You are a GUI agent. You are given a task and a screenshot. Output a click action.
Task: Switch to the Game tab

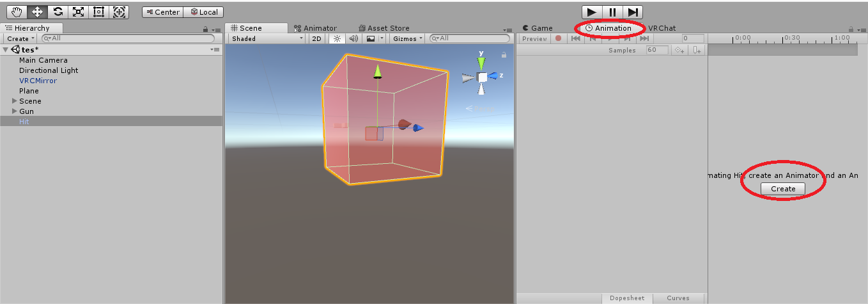tap(538, 28)
